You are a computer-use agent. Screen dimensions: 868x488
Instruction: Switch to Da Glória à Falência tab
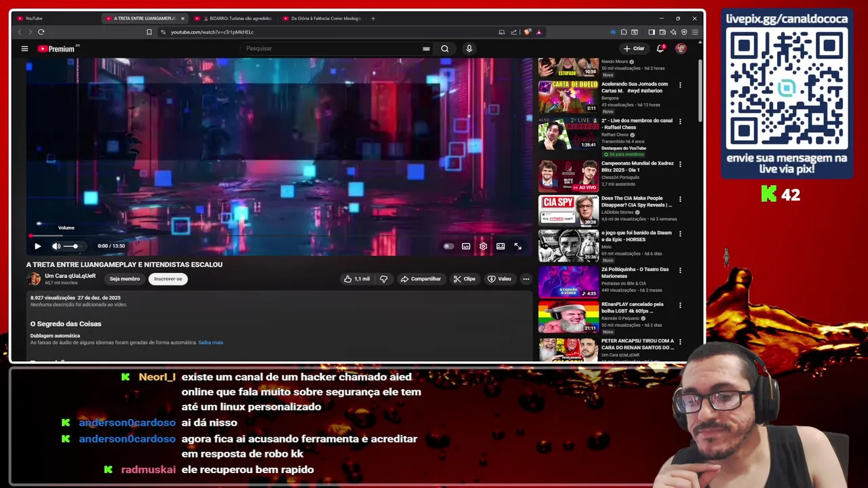pyautogui.click(x=322, y=18)
